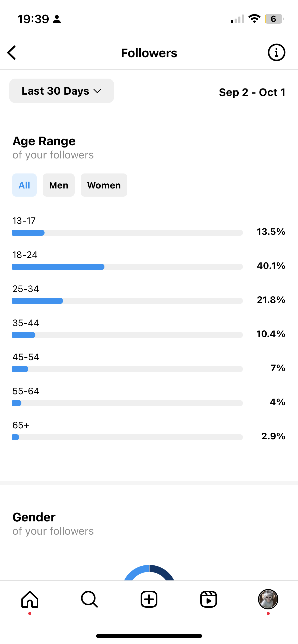
Task: Tap the create new post plus icon
Action: pyautogui.click(x=149, y=599)
